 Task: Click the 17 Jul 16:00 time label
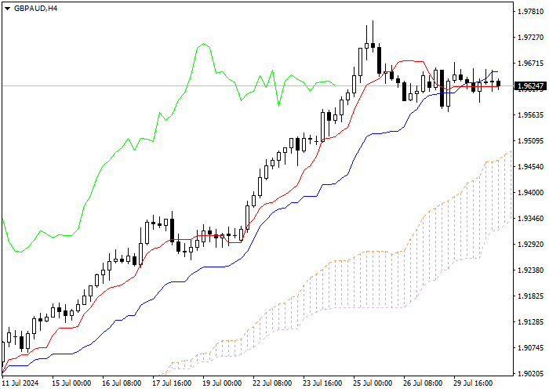pos(172,383)
